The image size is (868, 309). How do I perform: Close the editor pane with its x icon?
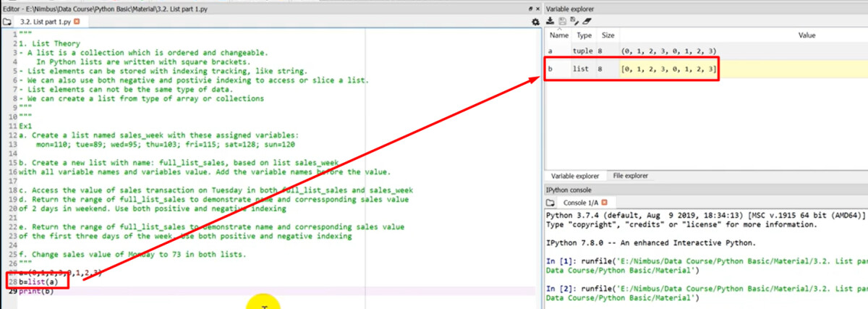click(536, 8)
